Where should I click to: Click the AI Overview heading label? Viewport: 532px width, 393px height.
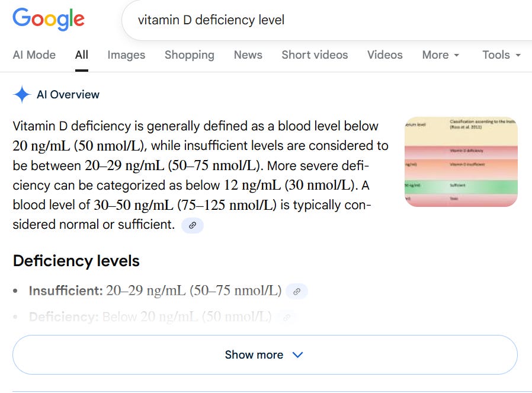68,95
